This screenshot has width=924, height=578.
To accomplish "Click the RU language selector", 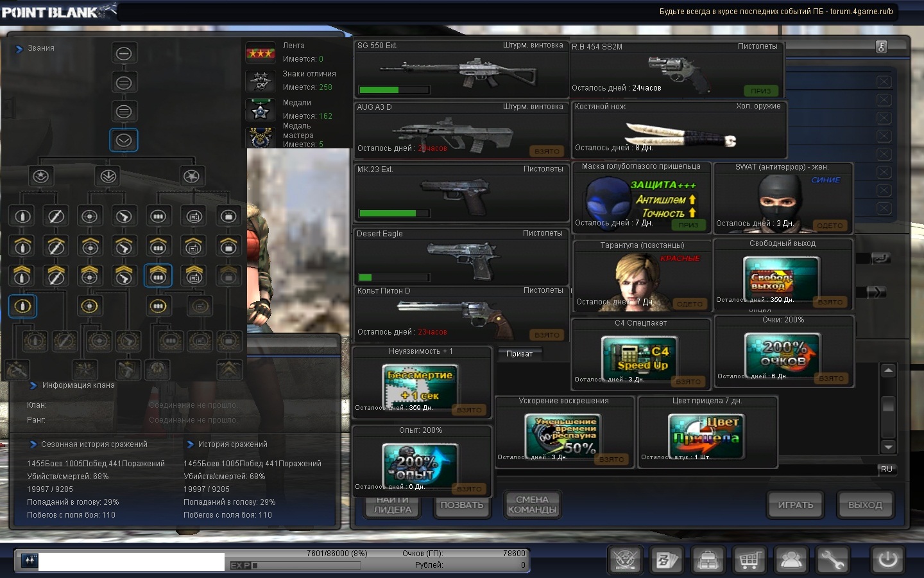I will pos(886,469).
